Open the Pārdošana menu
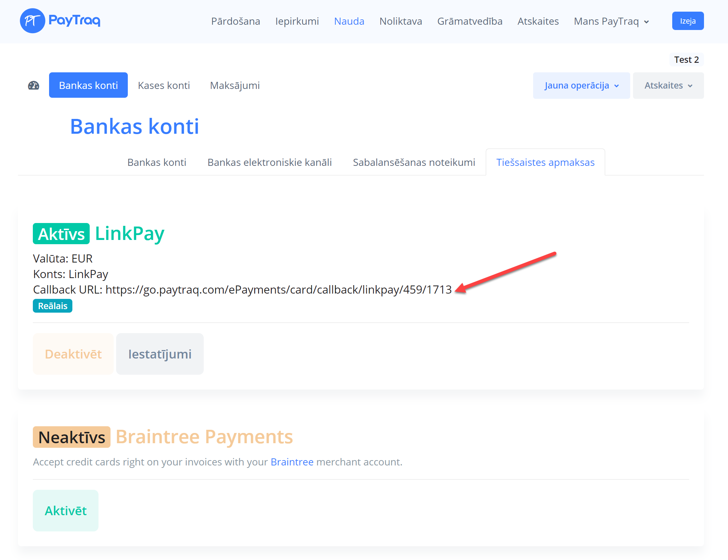 click(x=235, y=22)
